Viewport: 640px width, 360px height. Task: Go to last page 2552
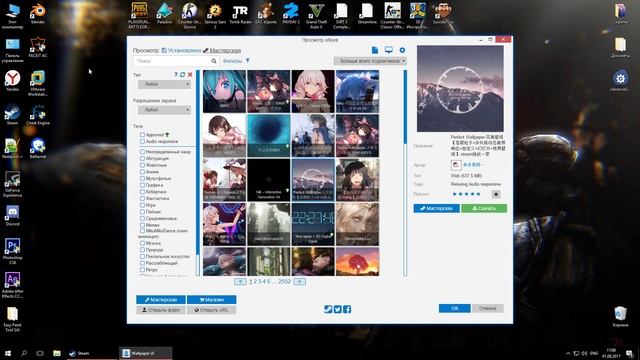[284, 282]
